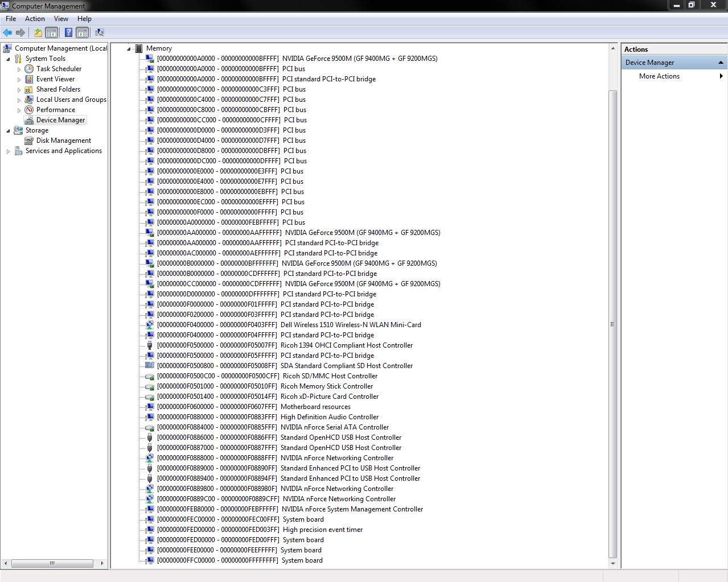Click vertical scrollbar down arrow in device list
Image resolution: width=728 pixels, height=582 pixels.
tap(613, 563)
